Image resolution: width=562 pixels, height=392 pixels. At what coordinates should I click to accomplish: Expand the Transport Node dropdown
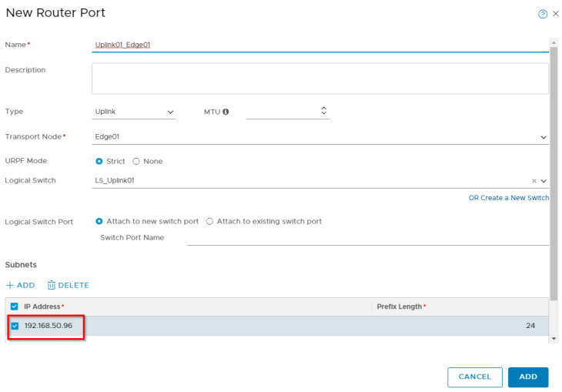[544, 137]
